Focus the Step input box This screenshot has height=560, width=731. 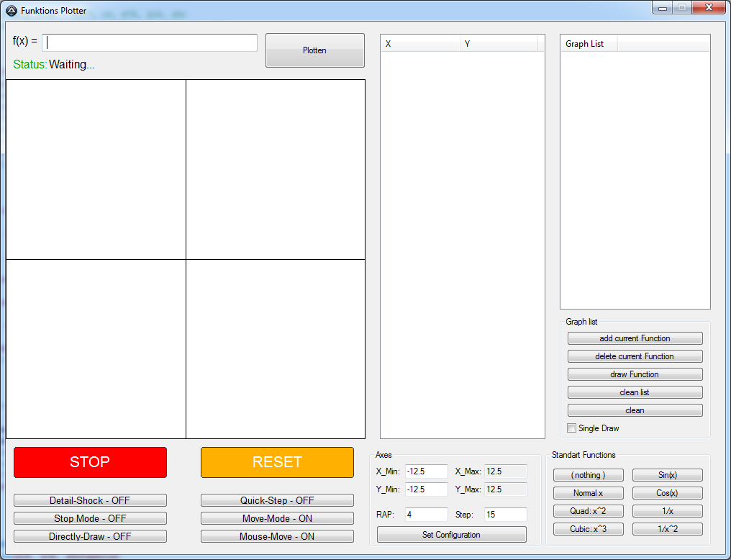pos(505,515)
